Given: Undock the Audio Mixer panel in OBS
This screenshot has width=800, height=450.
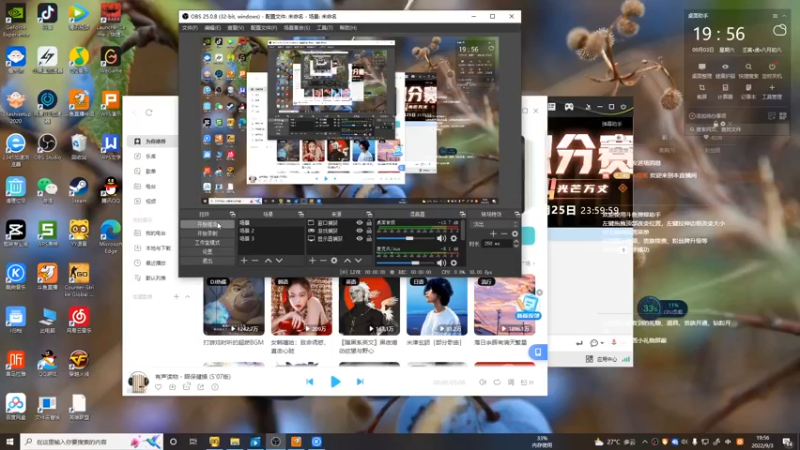Looking at the screenshot, I should point(462,214).
